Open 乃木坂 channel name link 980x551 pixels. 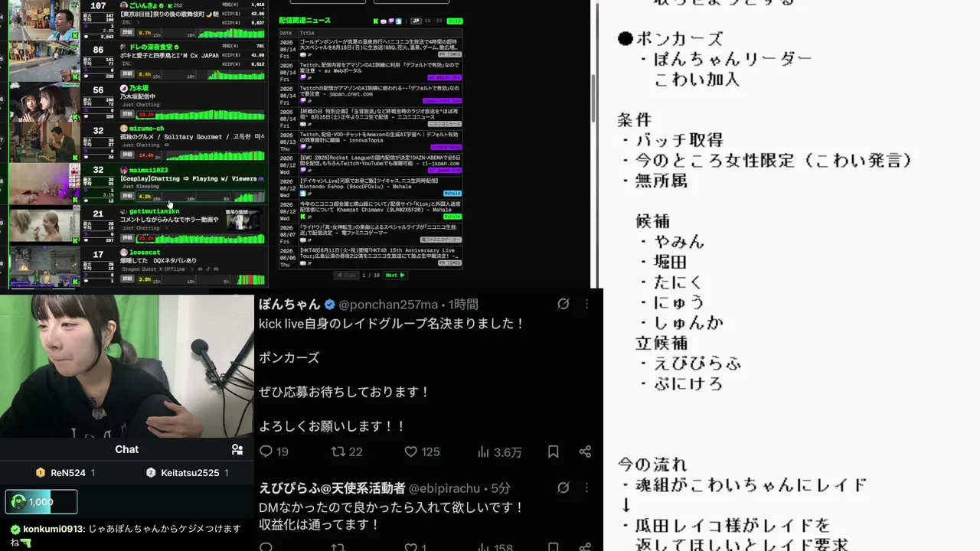(140, 88)
